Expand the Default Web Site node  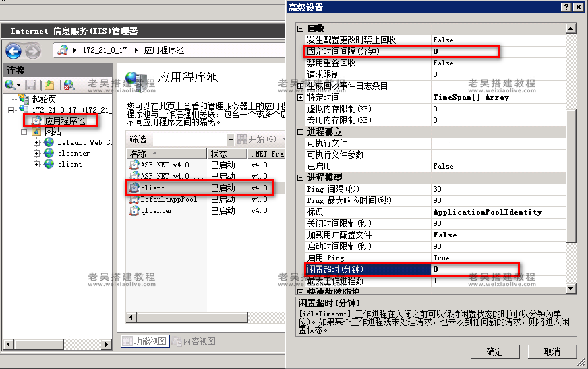click(36, 142)
